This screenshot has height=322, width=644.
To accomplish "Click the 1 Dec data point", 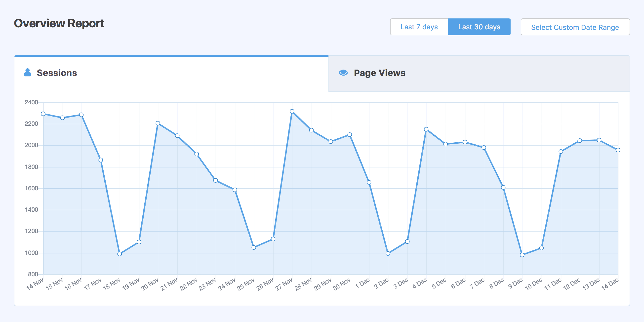I will pos(369,182).
